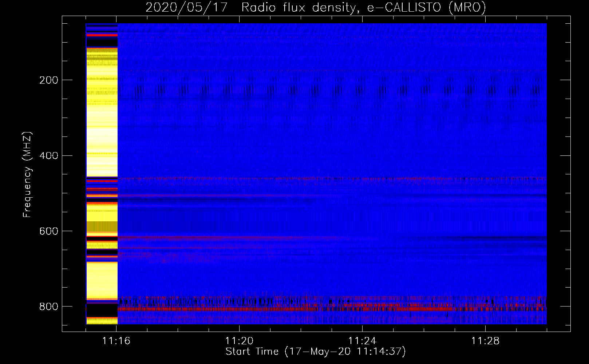Click the 11:20 time tick label
Image resolution: width=589 pixels, height=364 pixels.
(x=239, y=341)
